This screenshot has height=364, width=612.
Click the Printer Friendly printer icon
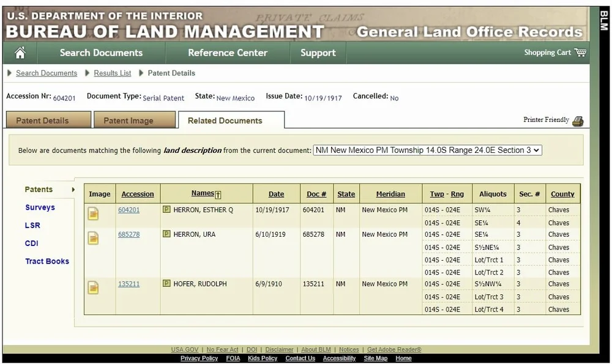click(x=578, y=121)
